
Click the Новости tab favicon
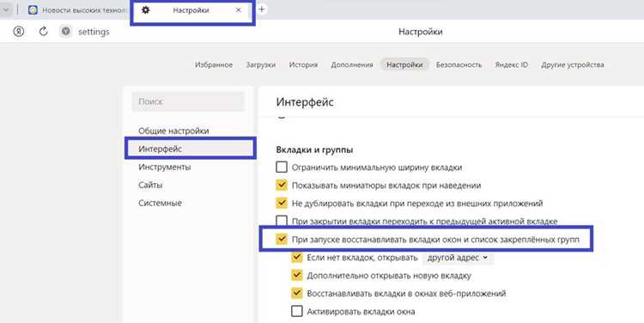(x=33, y=10)
